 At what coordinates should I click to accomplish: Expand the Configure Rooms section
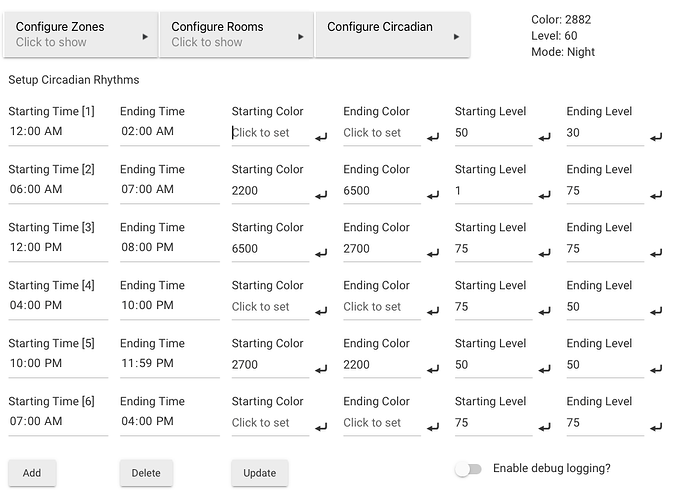point(237,35)
